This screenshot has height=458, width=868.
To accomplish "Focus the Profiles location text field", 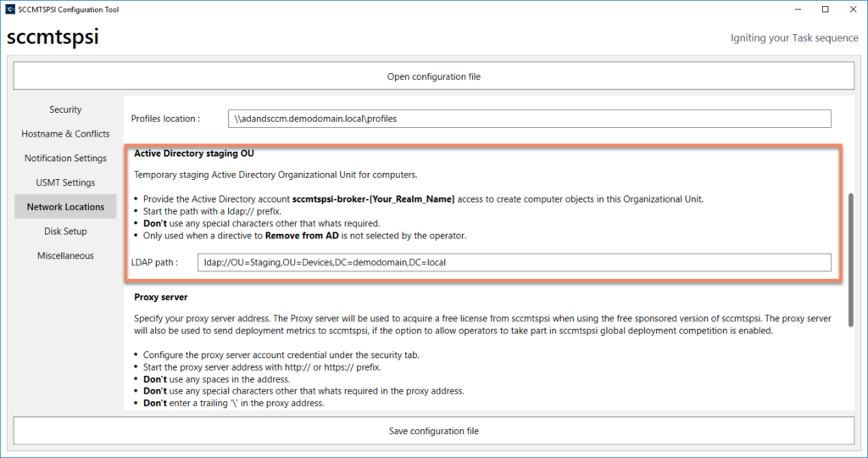I will click(529, 119).
